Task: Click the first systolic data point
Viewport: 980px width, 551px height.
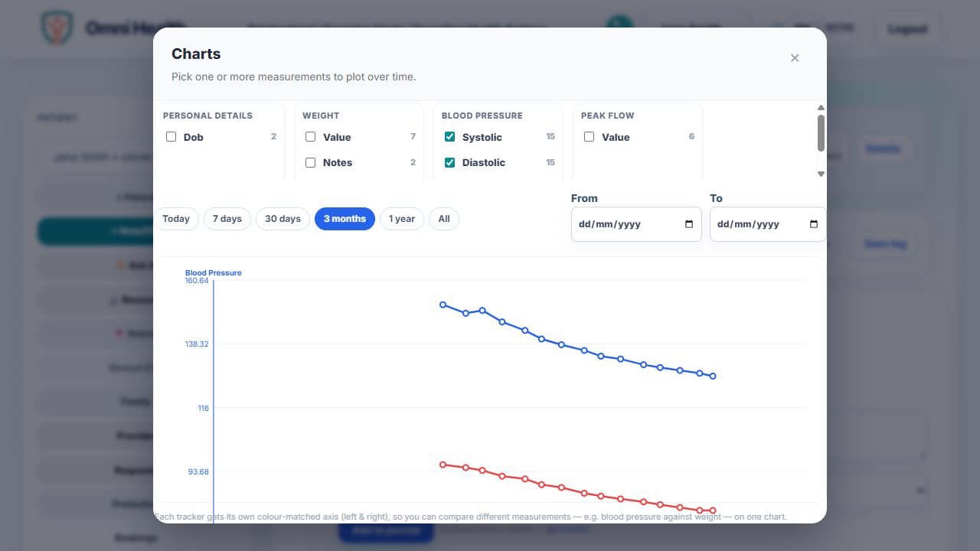Action: tap(443, 305)
